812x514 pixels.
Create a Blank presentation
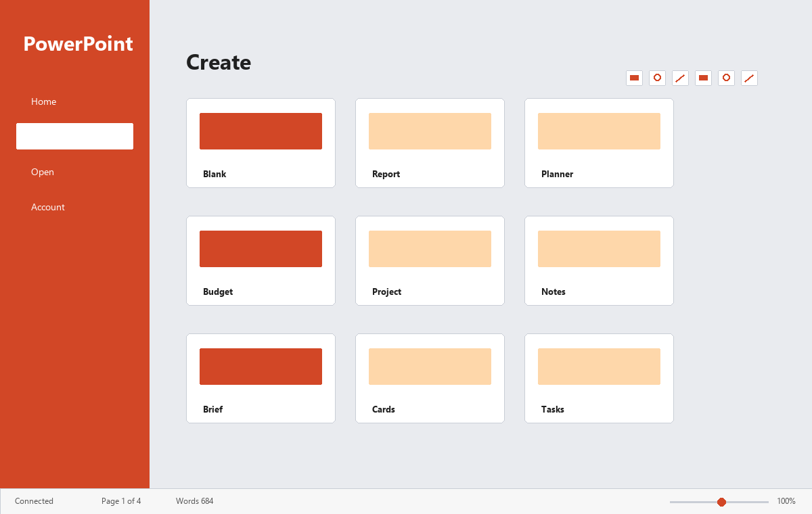coord(261,143)
